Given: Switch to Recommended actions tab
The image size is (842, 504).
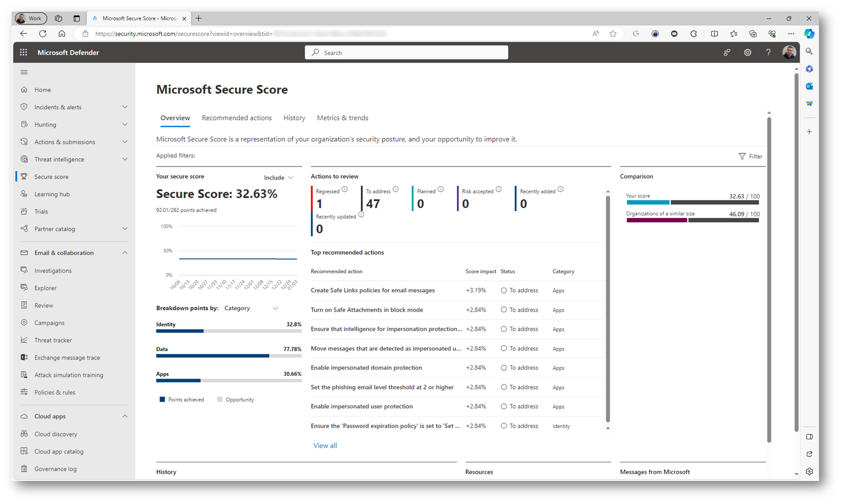Looking at the screenshot, I should pos(237,118).
